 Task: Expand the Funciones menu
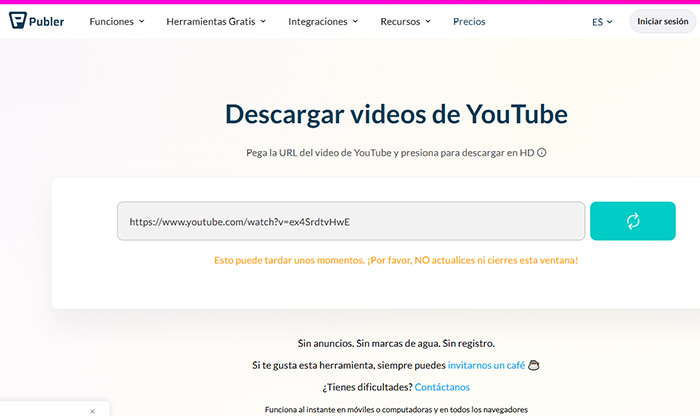[117, 21]
